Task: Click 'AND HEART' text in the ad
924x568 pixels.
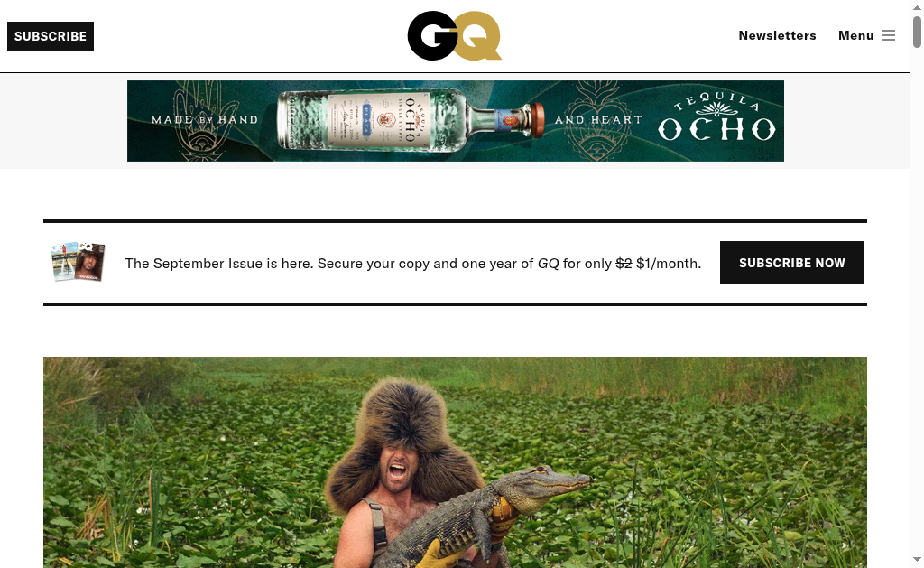Action: [598, 120]
